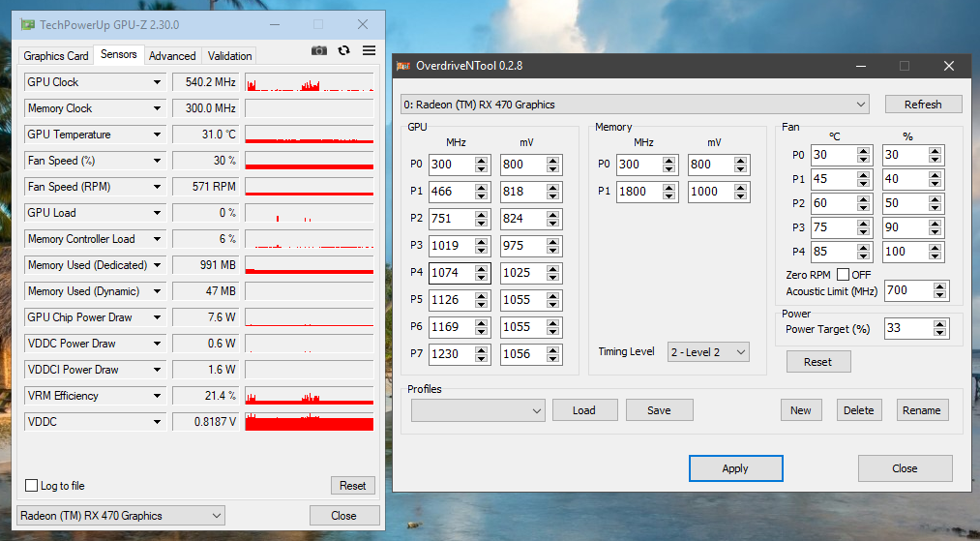Viewport: 980px width, 541px height.
Task: Click the GPU Clock history graph
Action: 310,82
